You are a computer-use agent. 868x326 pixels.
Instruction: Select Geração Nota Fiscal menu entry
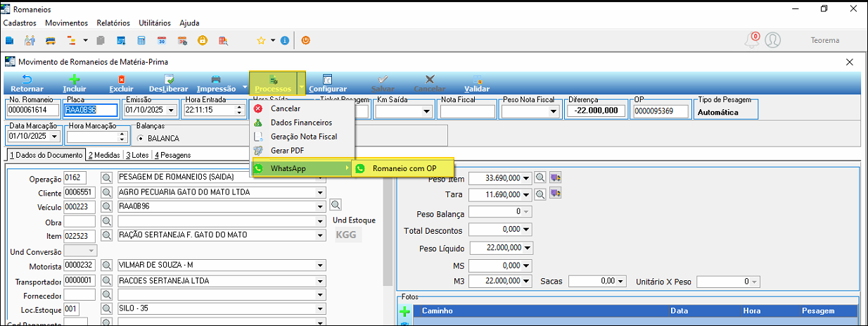click(x=304, y=137)
